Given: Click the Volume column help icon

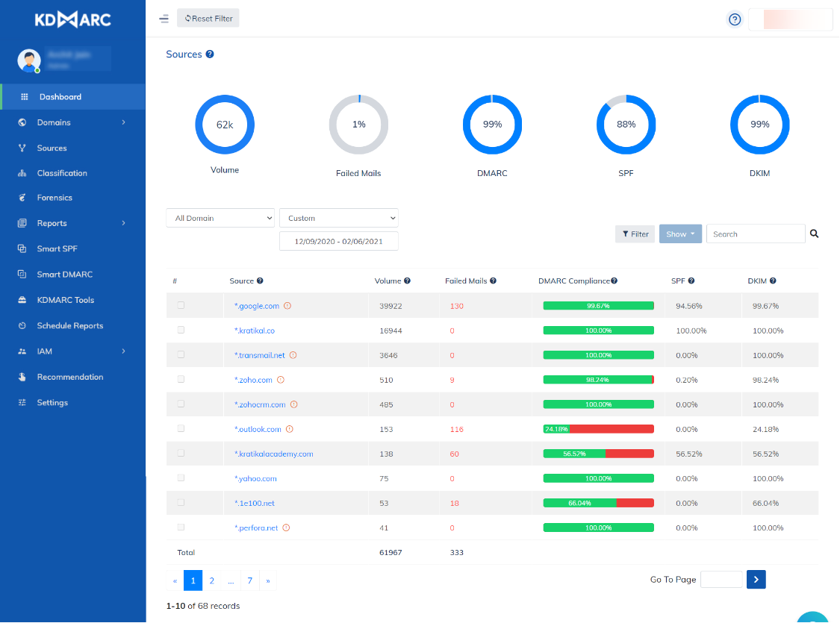Looking at the screenshot, I should 407,281.
